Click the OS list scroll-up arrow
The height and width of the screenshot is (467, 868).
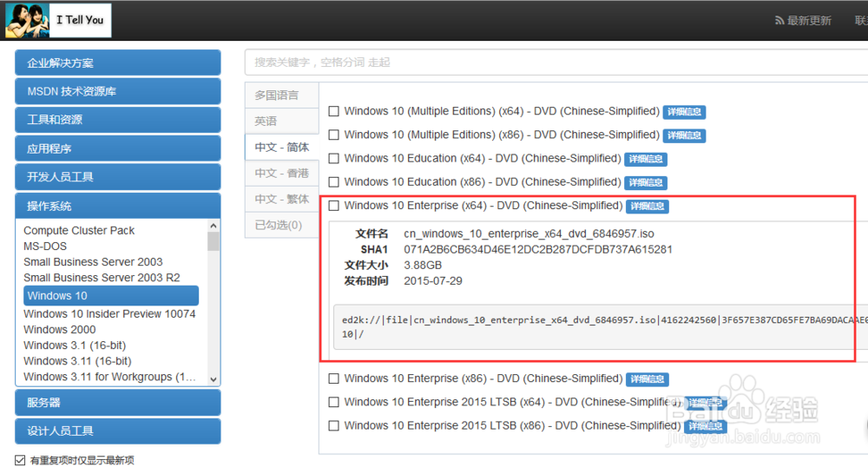214,226
